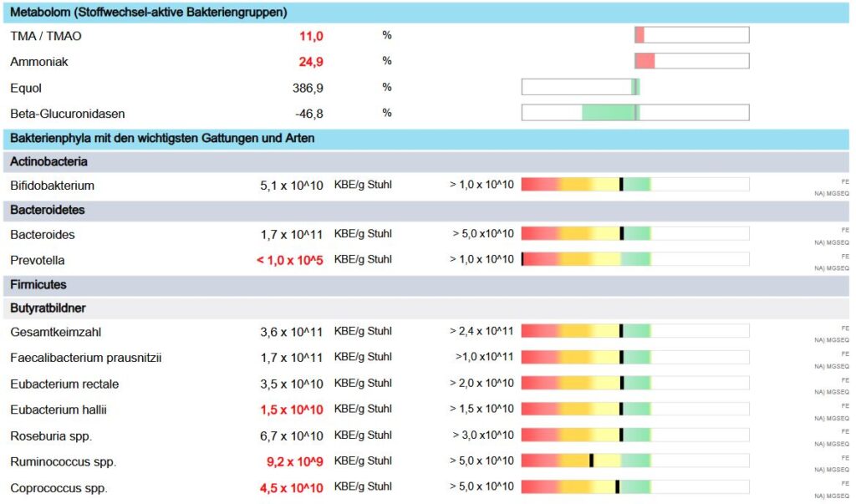The width and height of the screenshot is (856, 504).
Task: Click the red Prevotella result value
Action: pos(289,260)
